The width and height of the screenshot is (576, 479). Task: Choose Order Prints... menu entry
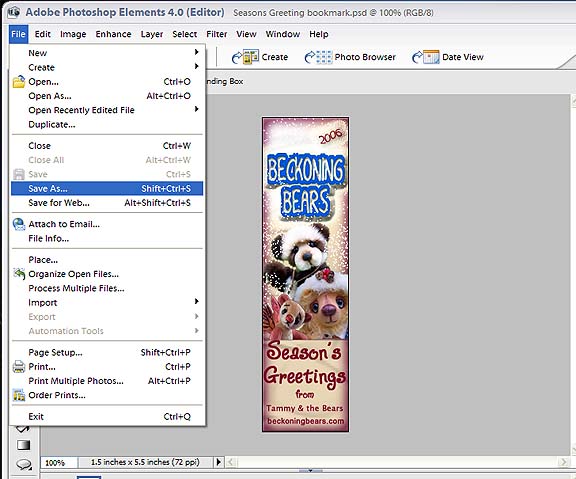107,395
